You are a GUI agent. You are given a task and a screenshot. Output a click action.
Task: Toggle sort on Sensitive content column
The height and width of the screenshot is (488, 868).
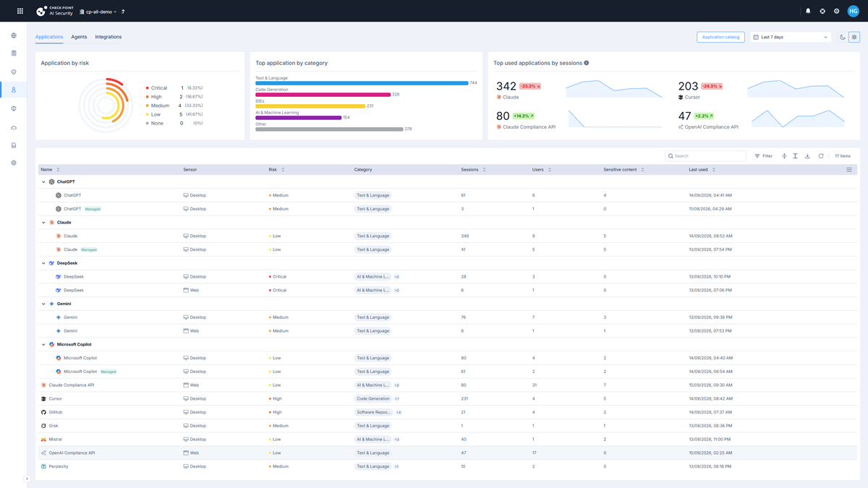(x=642, y=170)
